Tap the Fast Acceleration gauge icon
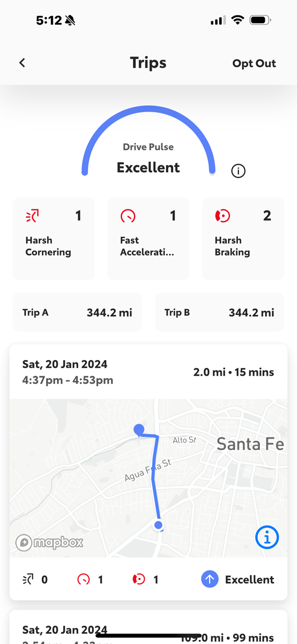 [128, 216]
